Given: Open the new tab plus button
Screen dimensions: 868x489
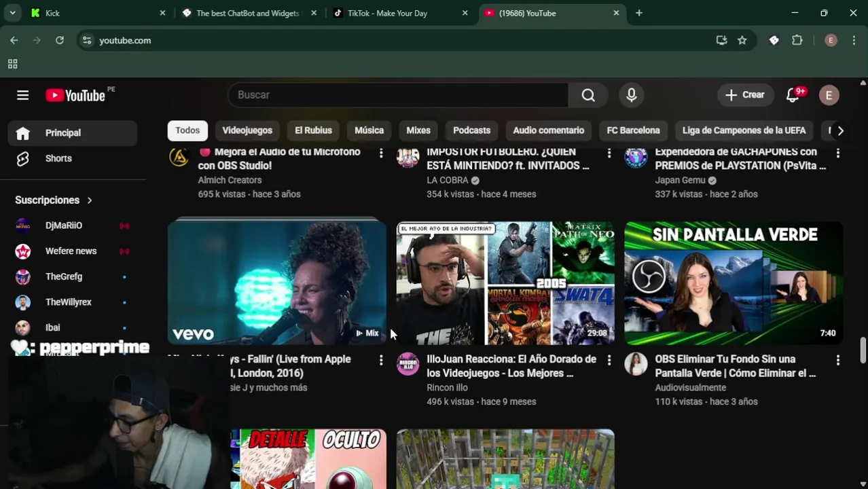Looking at the screenshot, I should click(639, 13).
